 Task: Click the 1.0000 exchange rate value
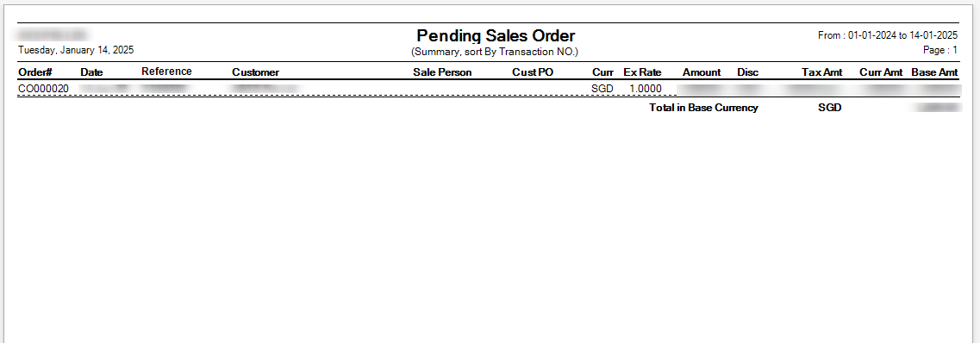click(x=645, y=89)
